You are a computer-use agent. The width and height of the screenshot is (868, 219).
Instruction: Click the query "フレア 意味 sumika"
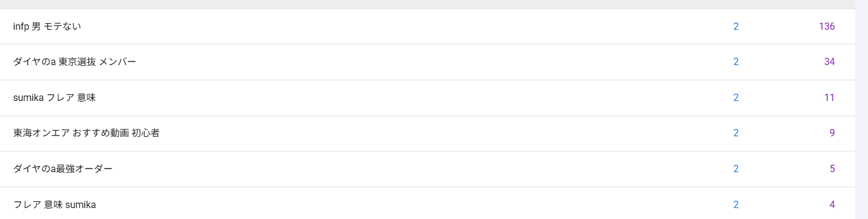(x=55, y=204)
